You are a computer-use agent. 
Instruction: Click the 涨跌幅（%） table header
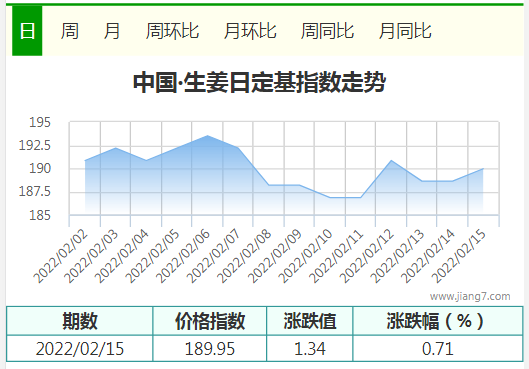pyautogui.click(x=438, y=321)
